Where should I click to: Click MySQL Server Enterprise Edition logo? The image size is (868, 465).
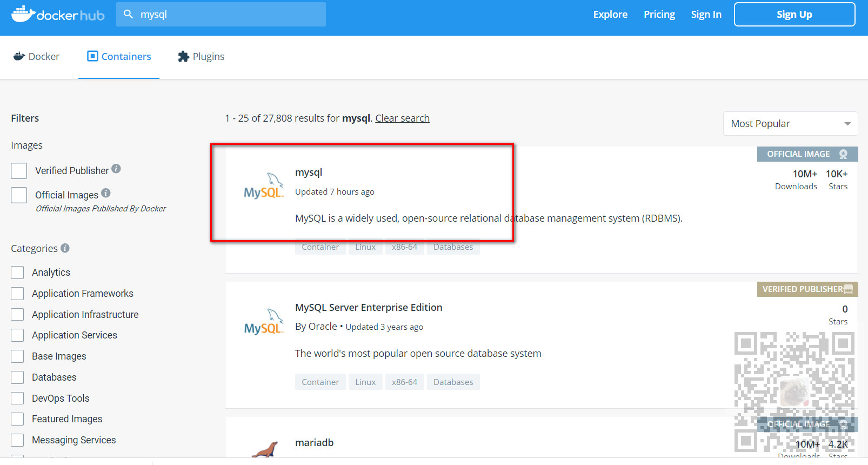(263, 322)
